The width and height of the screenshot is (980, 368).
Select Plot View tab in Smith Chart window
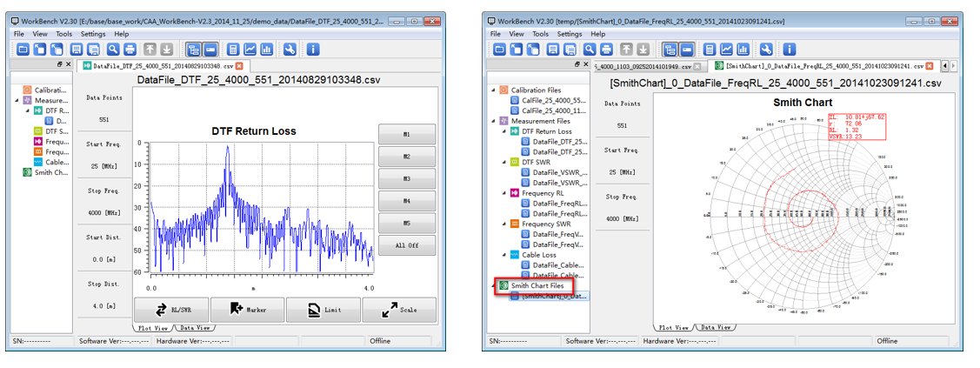pos(675,327)
